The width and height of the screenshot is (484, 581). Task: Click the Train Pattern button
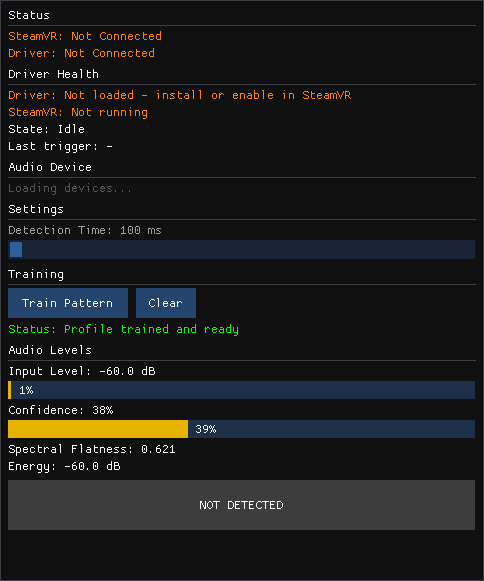click(x=68, y=303)
